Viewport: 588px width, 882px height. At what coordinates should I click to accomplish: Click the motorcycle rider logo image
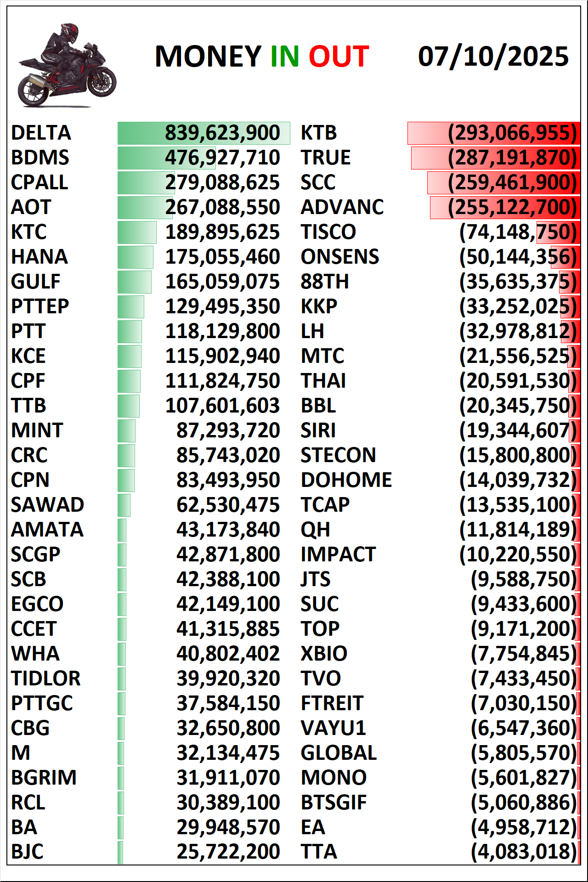[x=67, y=66]
